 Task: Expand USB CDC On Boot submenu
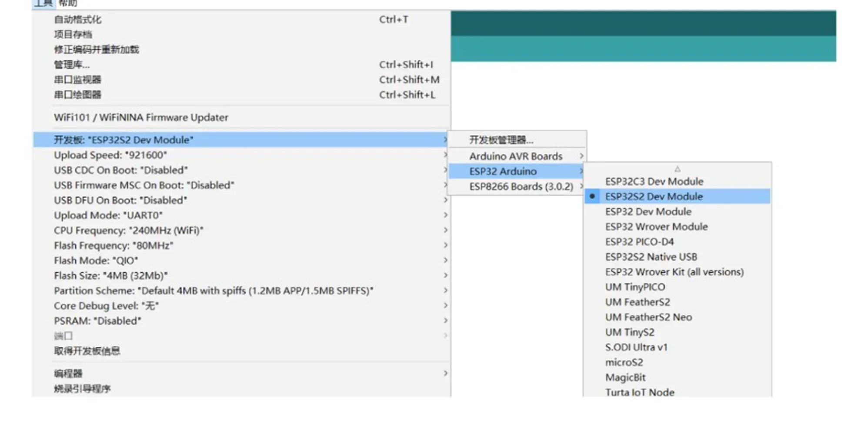241,170
